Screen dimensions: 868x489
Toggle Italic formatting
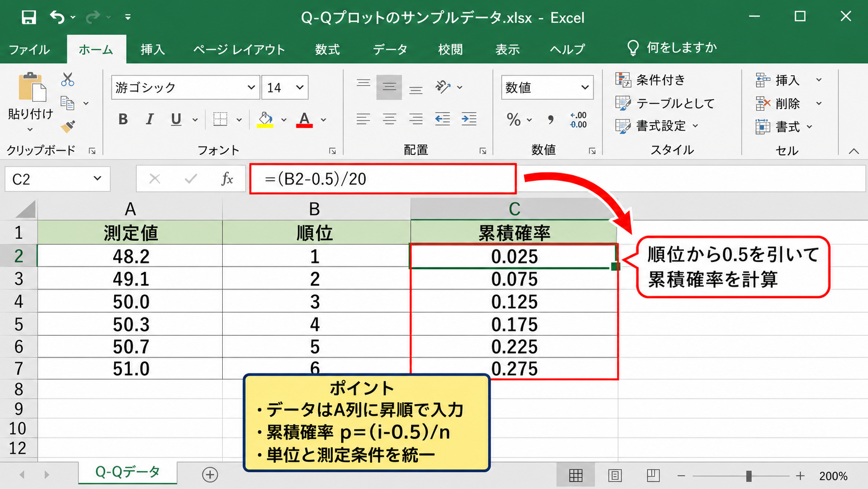[150, 120]
